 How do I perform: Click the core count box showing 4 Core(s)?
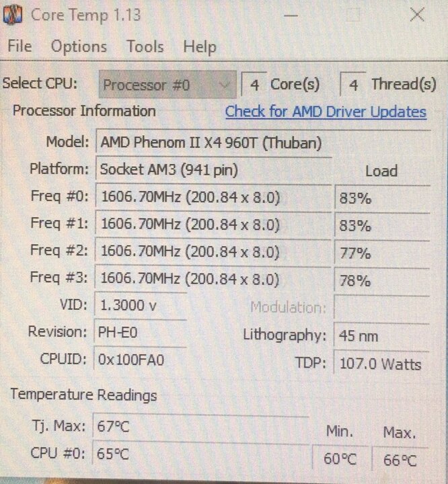[x=254, y=85]
